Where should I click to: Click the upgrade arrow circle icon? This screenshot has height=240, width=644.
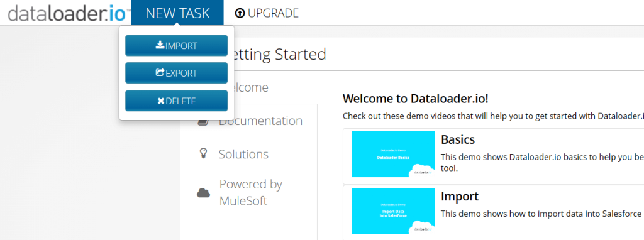tap(240, 14)
